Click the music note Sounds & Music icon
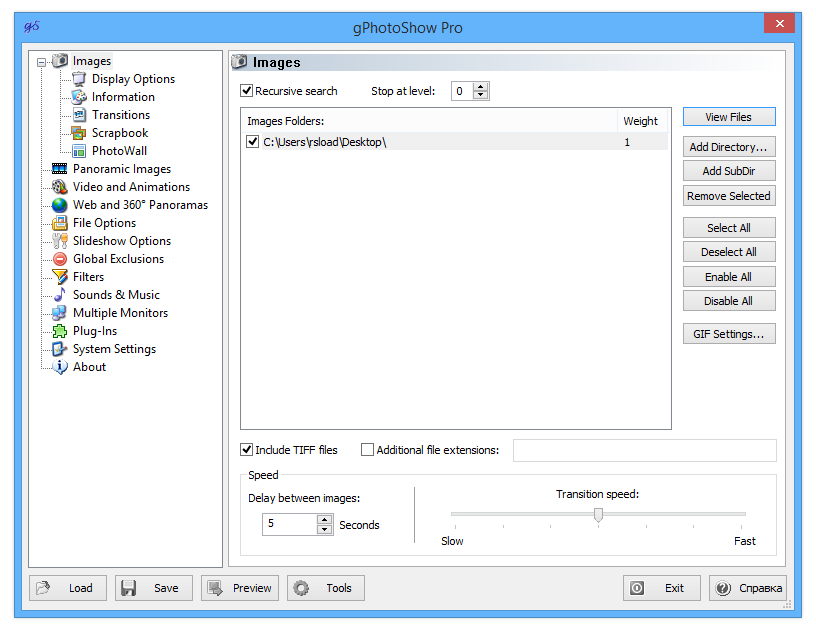 coord(60,295)
